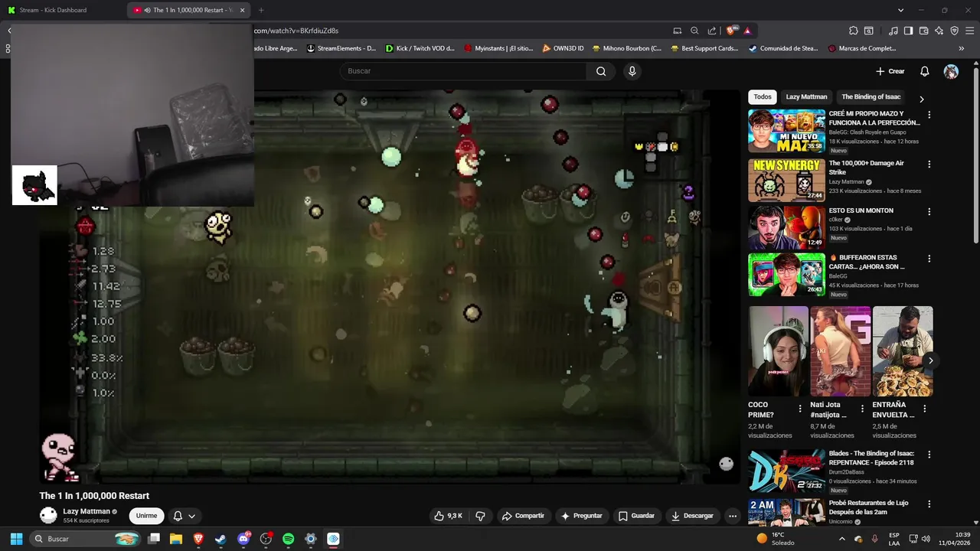Open Kick / Twitch VOD bookmark

click(x=420, y=48)
